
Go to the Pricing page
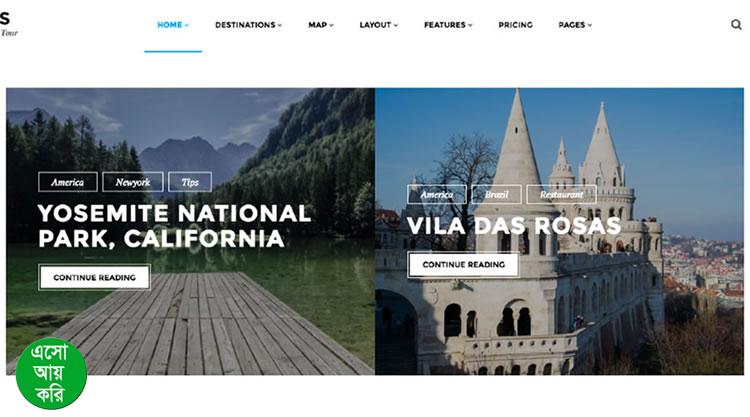(x=515, y=25)
